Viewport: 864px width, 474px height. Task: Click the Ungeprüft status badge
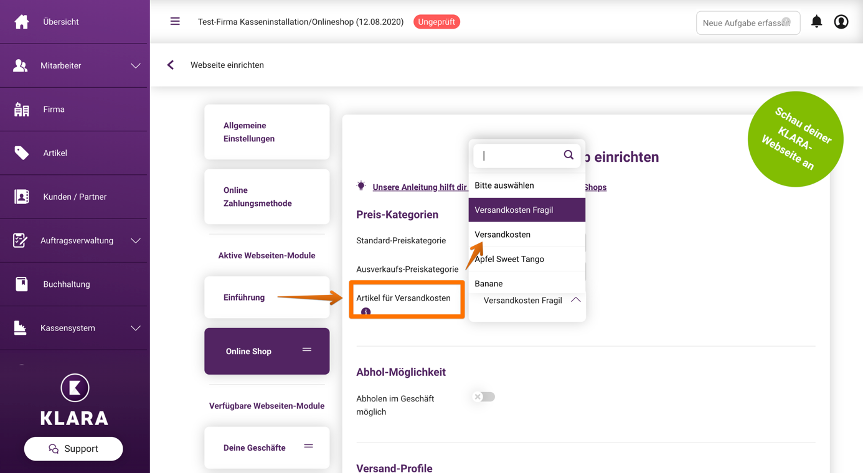point(436,22)
